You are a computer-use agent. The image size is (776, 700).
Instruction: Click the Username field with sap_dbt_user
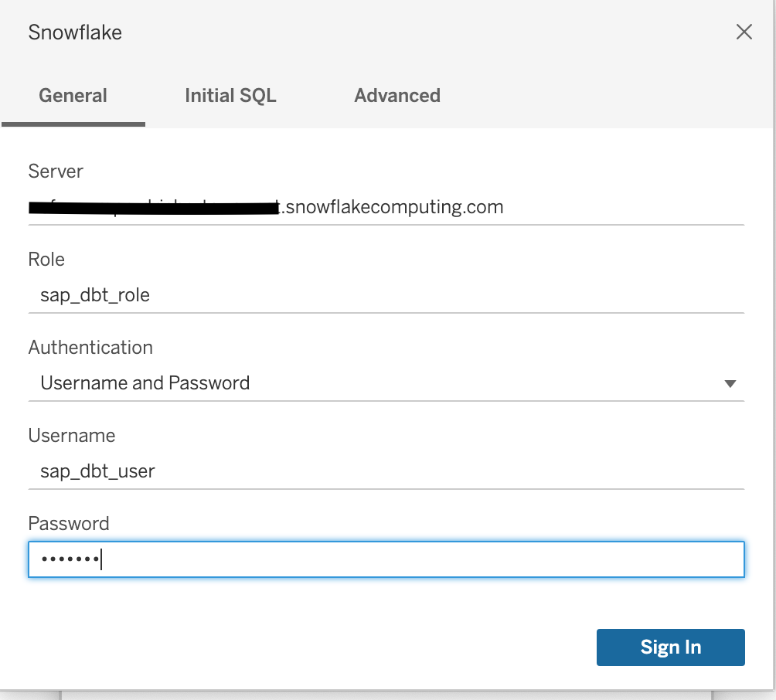386,471
